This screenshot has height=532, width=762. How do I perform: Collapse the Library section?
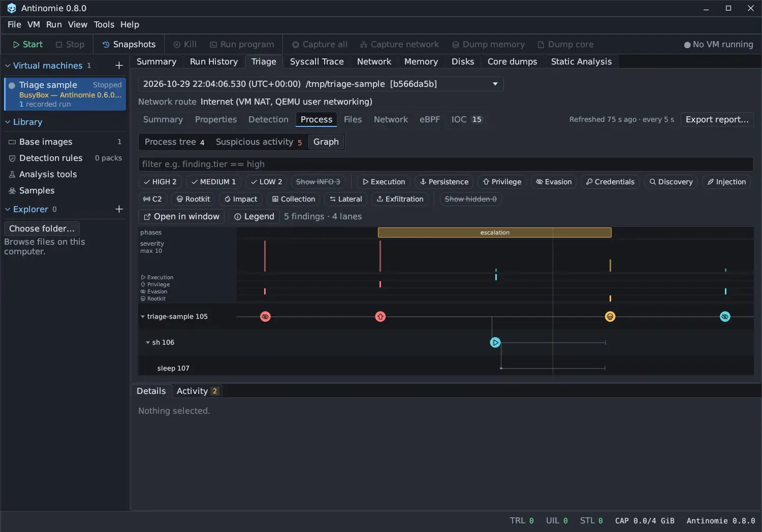[8, 122]
